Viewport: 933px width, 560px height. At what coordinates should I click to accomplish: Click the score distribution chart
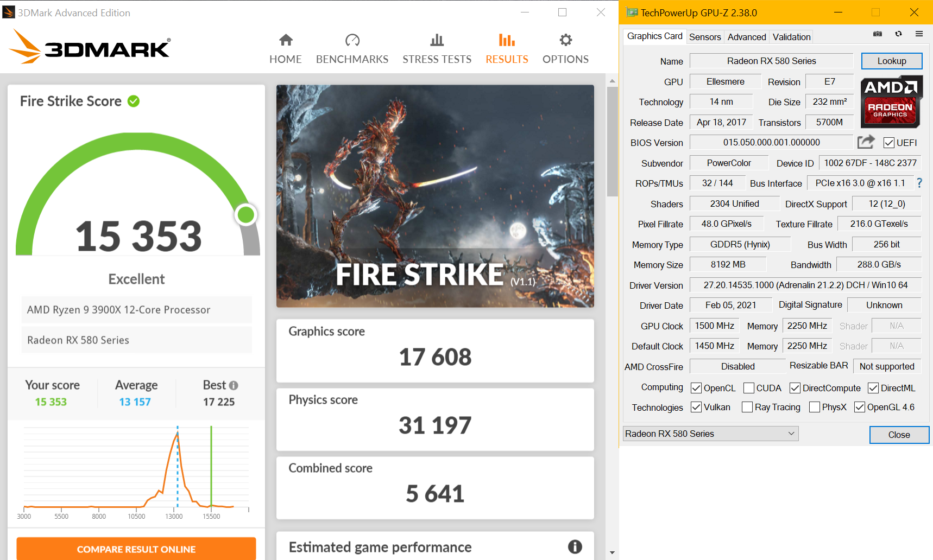136,469
